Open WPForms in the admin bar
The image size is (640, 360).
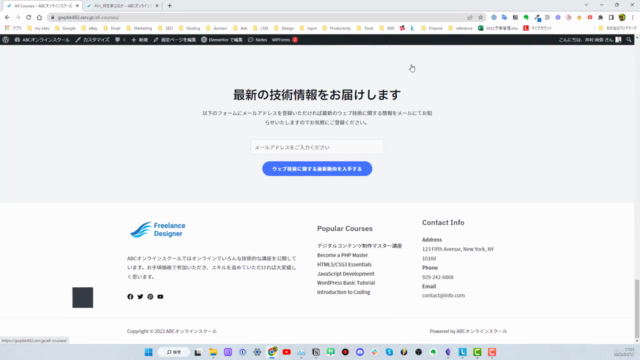284,40
